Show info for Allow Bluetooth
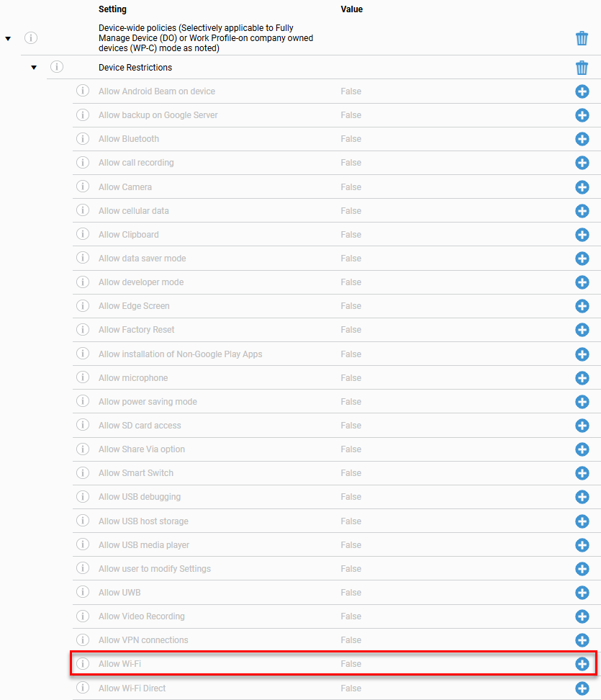601x700 pixels. (x=83, y=138)
